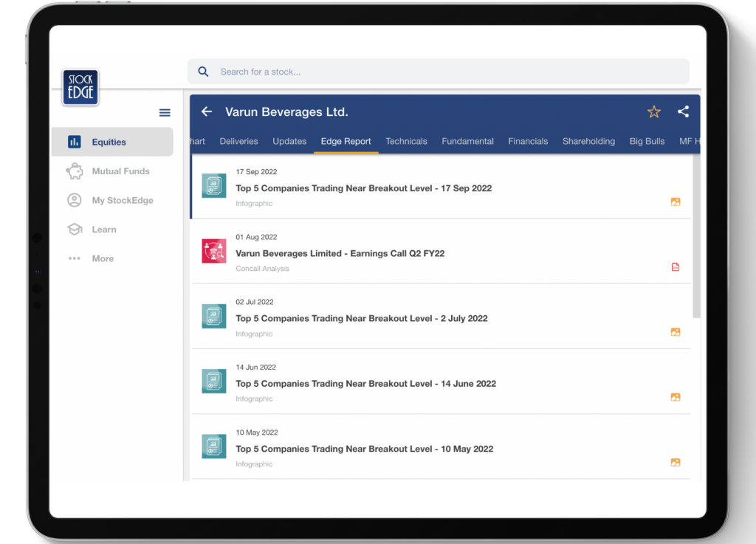The image size is (756, 544).
Task: Open the Financials tab
Action: [x=528, y=141]
